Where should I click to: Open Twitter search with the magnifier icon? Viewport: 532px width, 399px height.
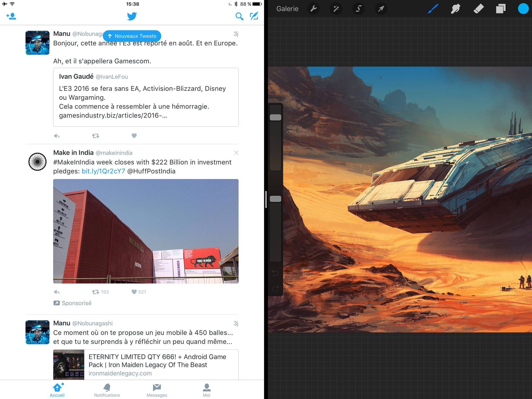coord(239,17)
